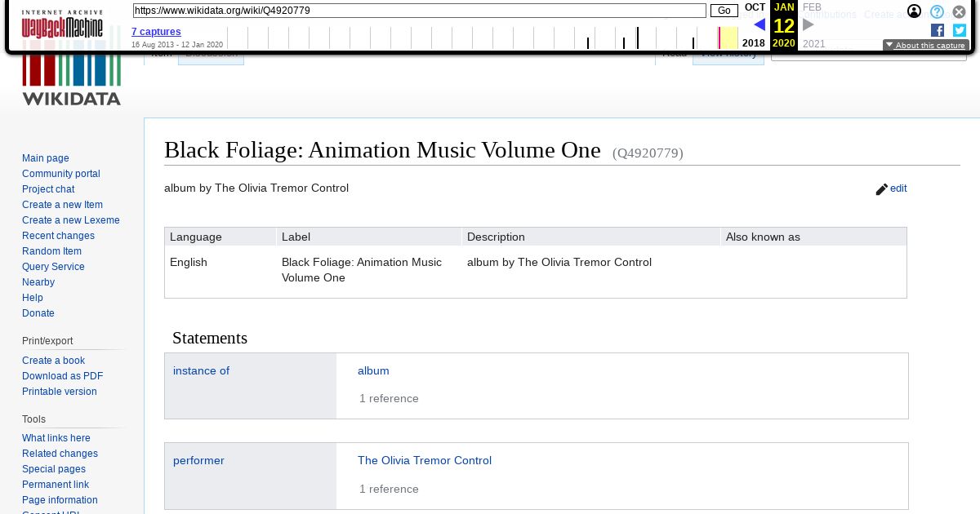Open What links here
The image size is (980, 514).
(x=56, y=438)
